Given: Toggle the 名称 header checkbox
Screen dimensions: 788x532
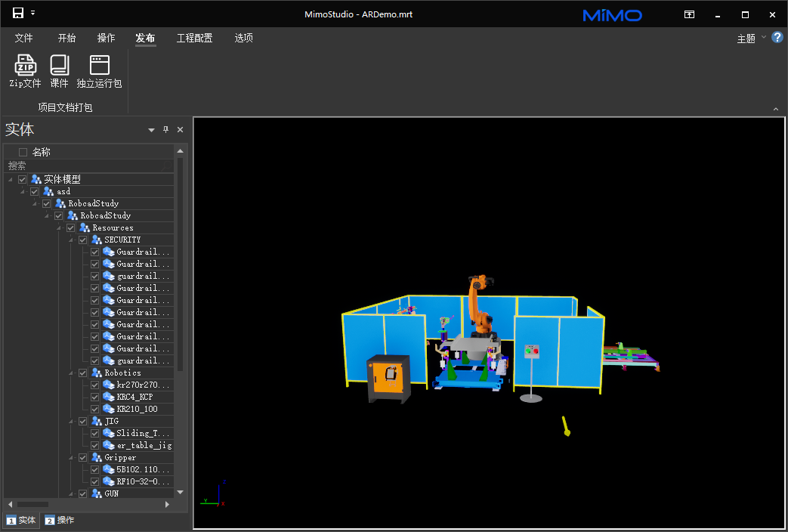Looking at the screenshot, I should click(x=23, y=152).
